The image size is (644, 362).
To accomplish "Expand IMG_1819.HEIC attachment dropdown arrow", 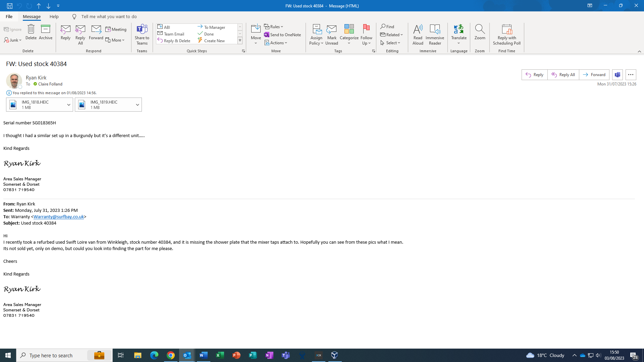I will click(x=138, y=105).
